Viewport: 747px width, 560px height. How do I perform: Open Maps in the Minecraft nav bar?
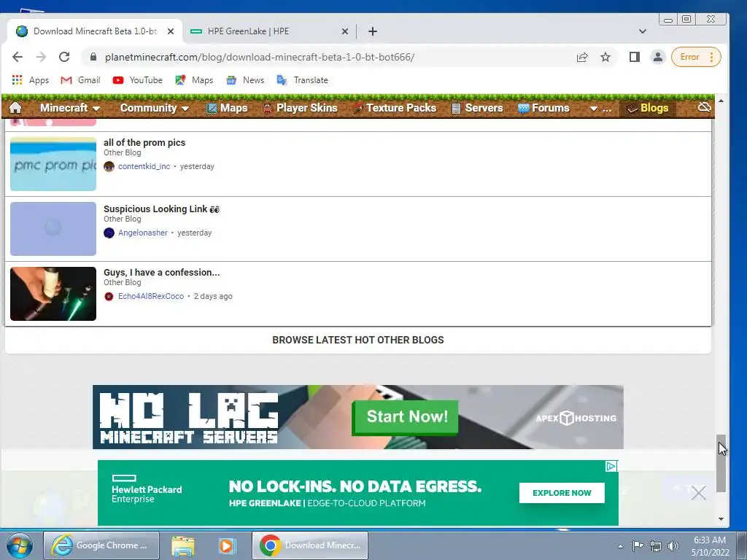pos(227,108)
